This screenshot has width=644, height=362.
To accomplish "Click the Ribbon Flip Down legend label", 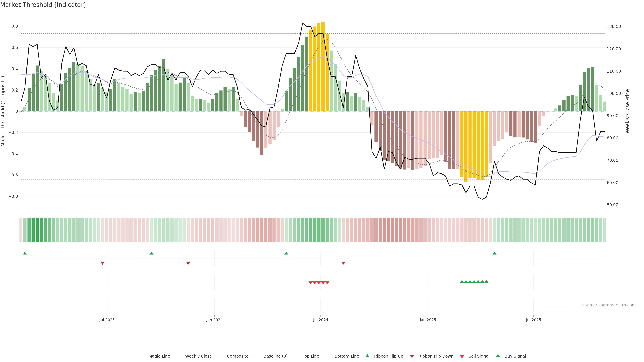I will pos(436,356).
